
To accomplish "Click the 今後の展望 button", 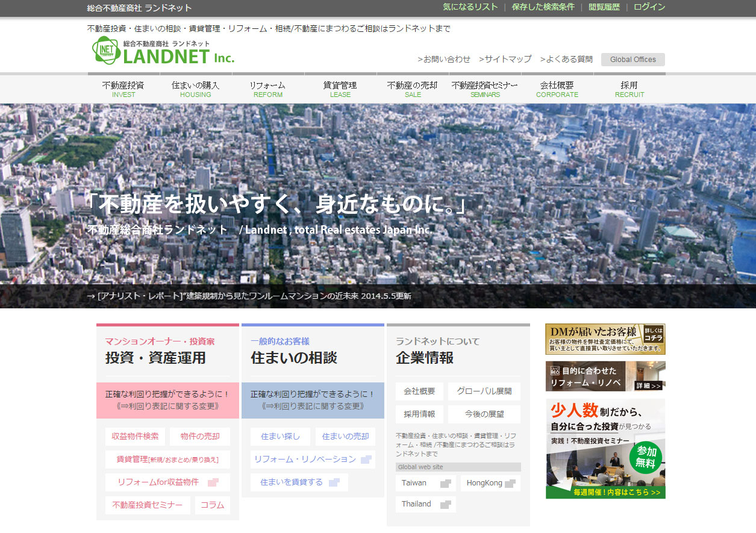I will (484, 414).
